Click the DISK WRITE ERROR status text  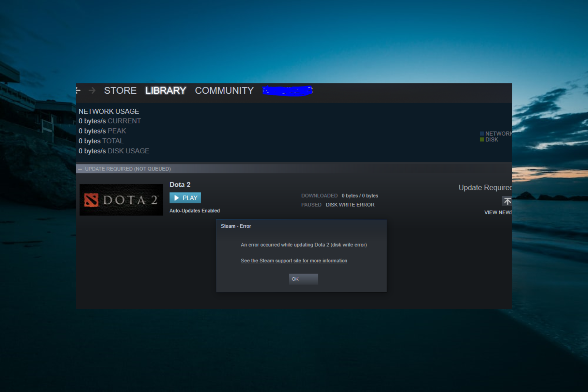(x=350, y=205)
